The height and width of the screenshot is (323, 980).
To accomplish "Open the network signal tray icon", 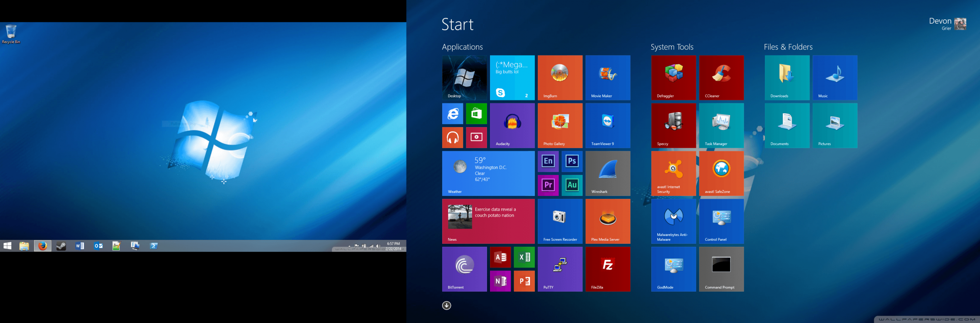I will [x=371, y=246].
